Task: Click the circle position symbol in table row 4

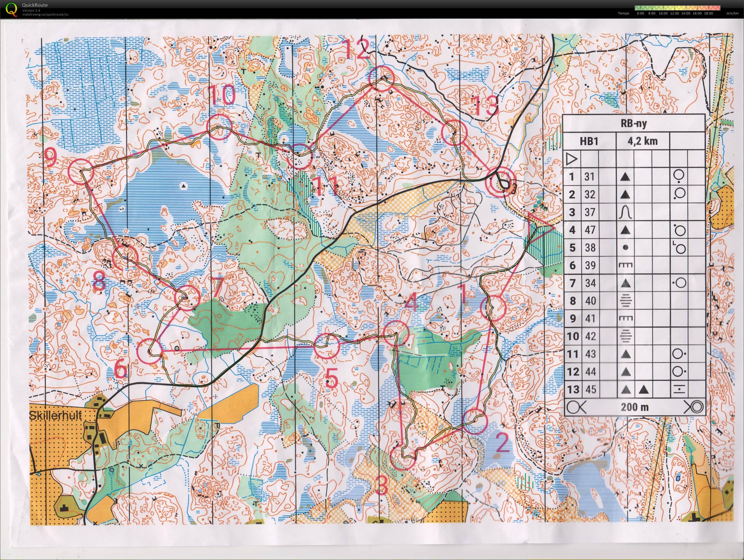Action: (x=679, y=230)
